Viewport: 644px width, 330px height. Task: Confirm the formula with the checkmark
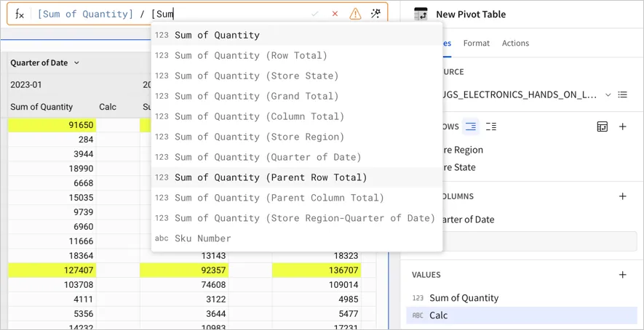coord(315,14)
